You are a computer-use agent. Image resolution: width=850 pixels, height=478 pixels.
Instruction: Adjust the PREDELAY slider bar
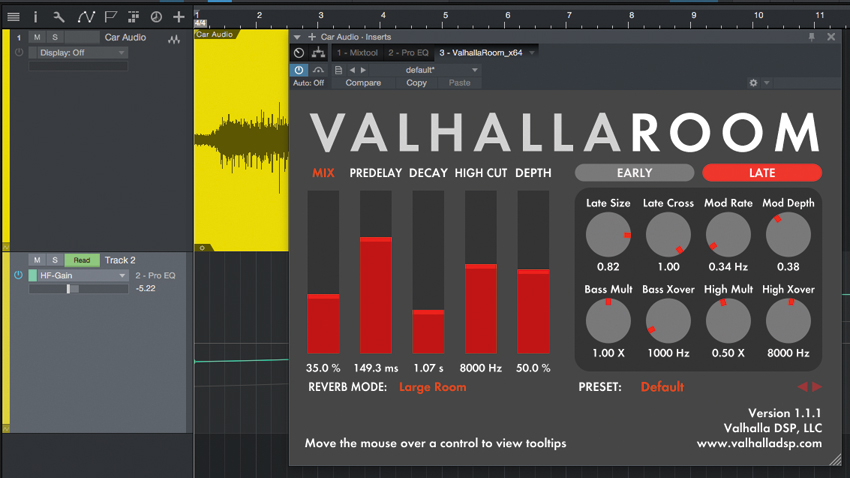(376, 272)
